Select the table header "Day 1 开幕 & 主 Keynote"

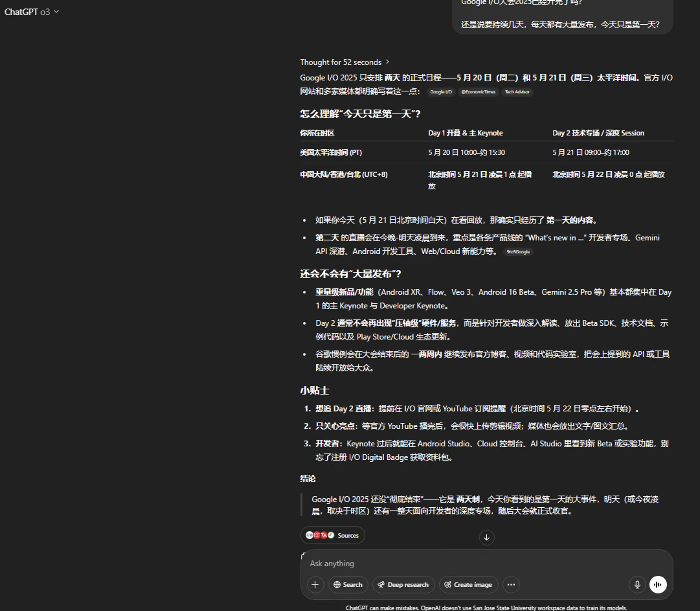tap(465, 133)
